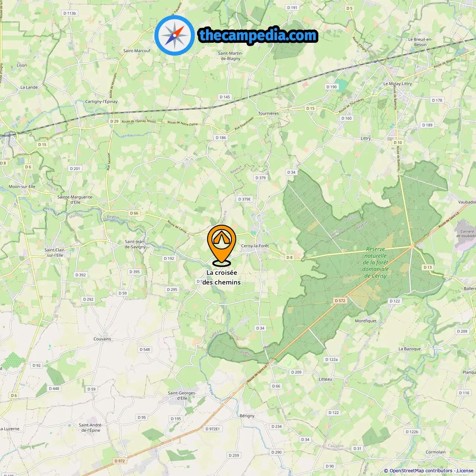
Task: Click the D 178 road badge
Action: (x=437, y=100)
